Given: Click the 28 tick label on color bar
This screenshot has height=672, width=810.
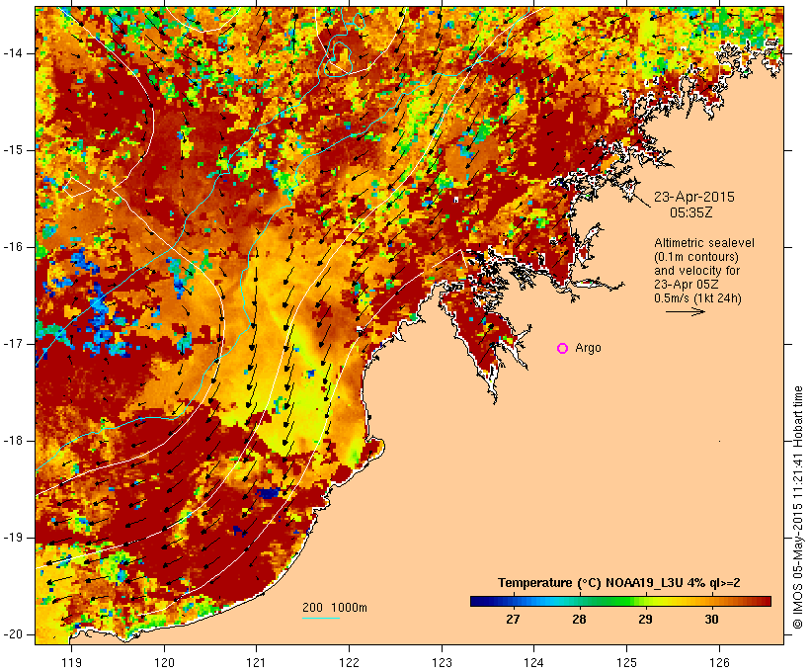Looking at the screenshot, I should tap(579, 620).
